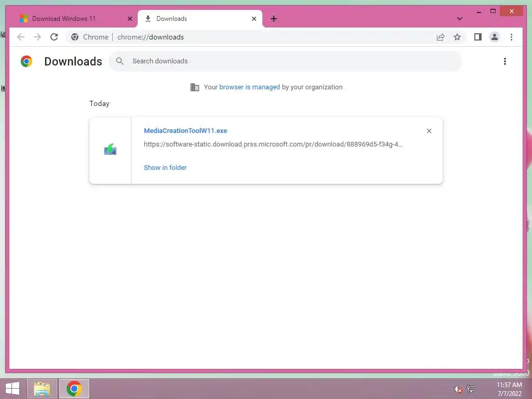Expand the tab search chevron
The width and height of the screenshot is (532, 399).
pyautogui.click(x=459, y=19)
